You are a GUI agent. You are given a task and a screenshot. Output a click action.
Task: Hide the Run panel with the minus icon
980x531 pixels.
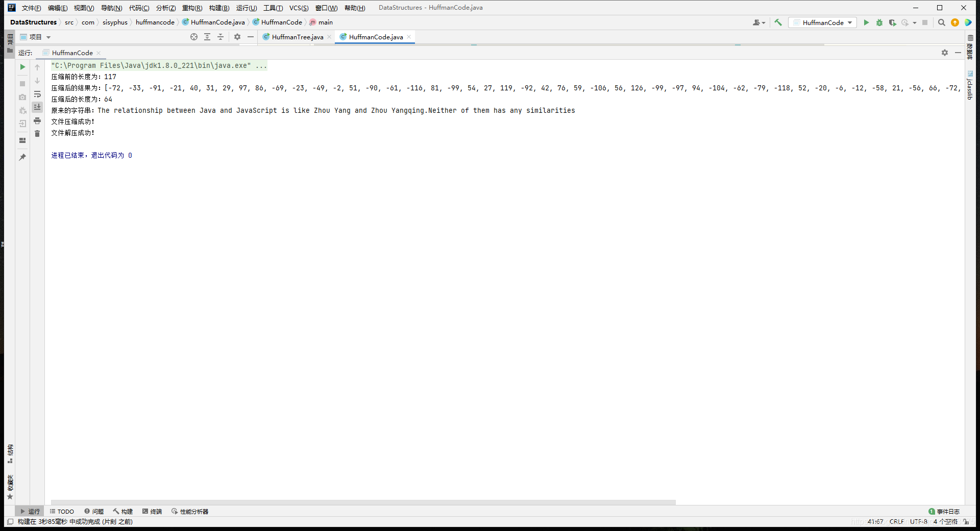coord(958,53)
